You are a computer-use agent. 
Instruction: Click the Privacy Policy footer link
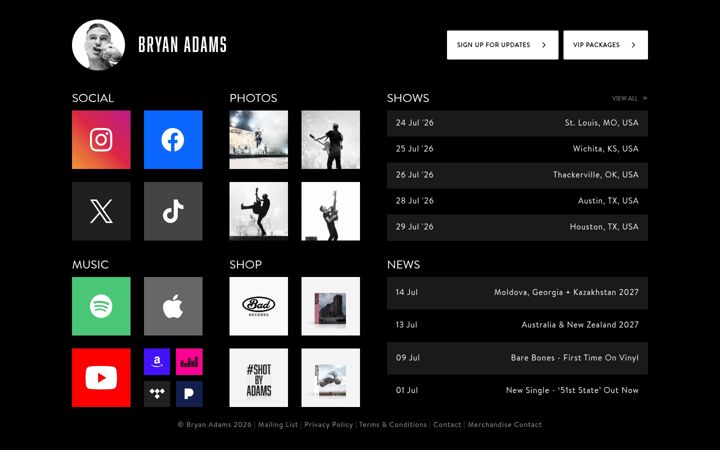click(x=329, y=425)
